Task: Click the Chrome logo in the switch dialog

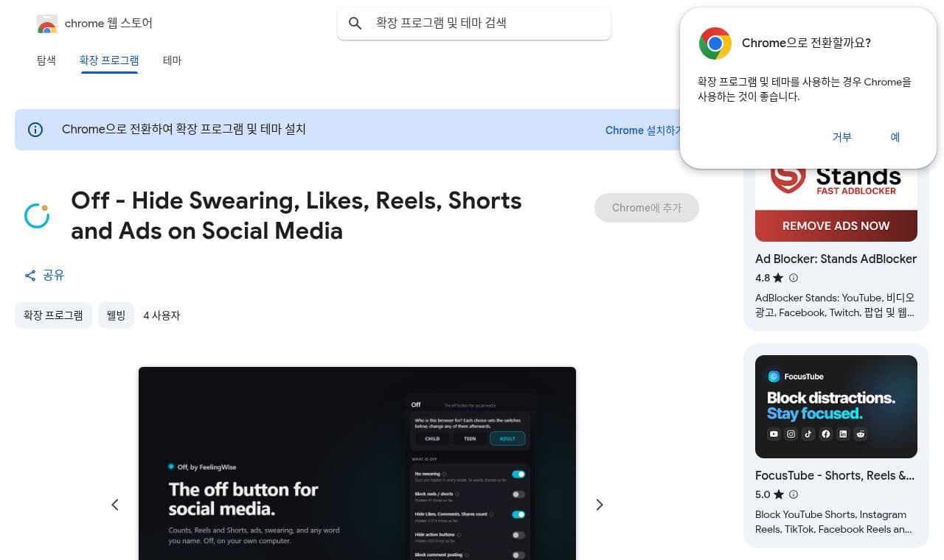Action: click(x=715, y=43)
